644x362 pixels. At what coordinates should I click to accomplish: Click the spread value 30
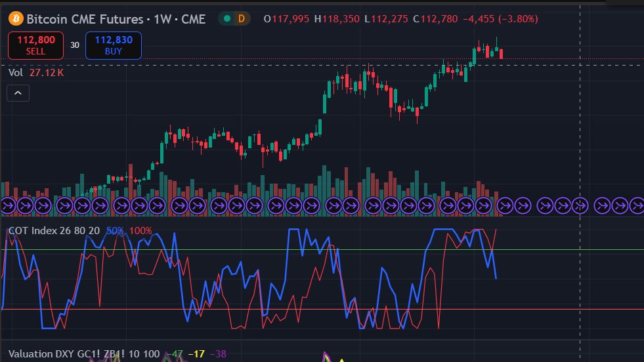[75, 45]
